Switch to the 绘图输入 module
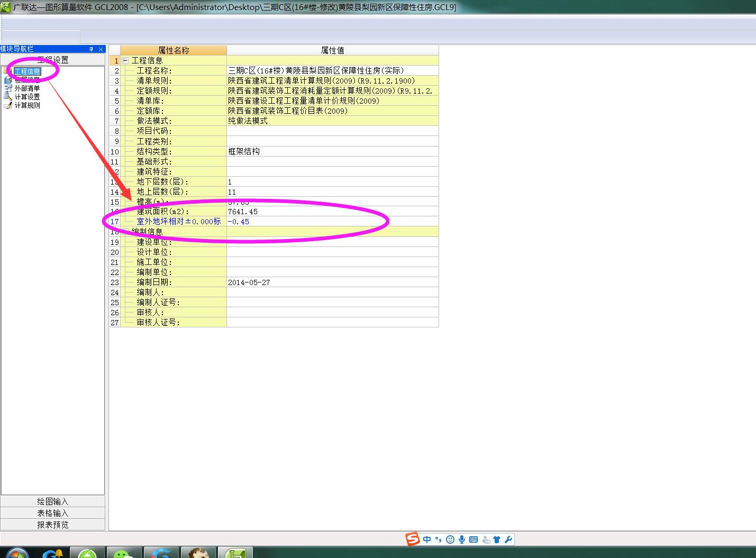 pos(53,501)
